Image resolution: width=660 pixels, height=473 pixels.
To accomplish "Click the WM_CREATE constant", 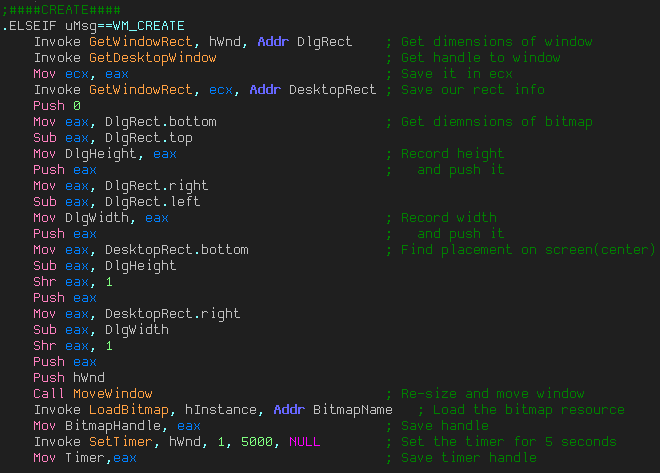I will tap(149, 26).
